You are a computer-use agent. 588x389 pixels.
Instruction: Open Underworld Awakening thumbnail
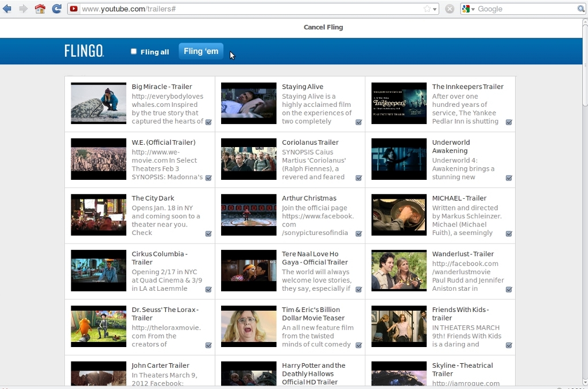[x=399, y=159]
